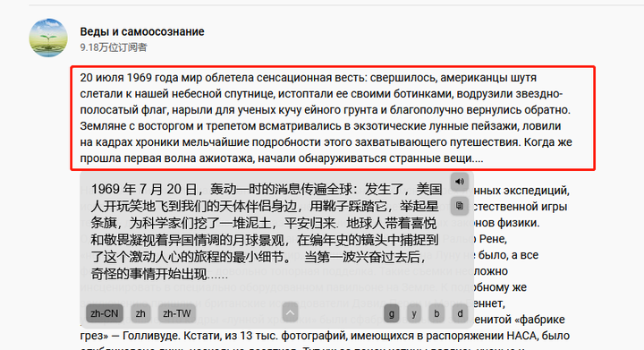
Task: Switch translation engine to b
Action: 436,314
